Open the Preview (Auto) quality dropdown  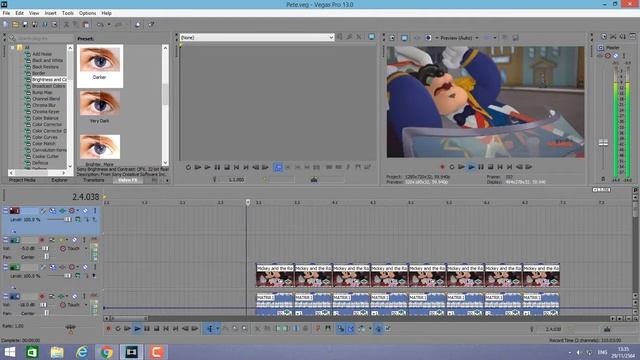pos(477,38)
